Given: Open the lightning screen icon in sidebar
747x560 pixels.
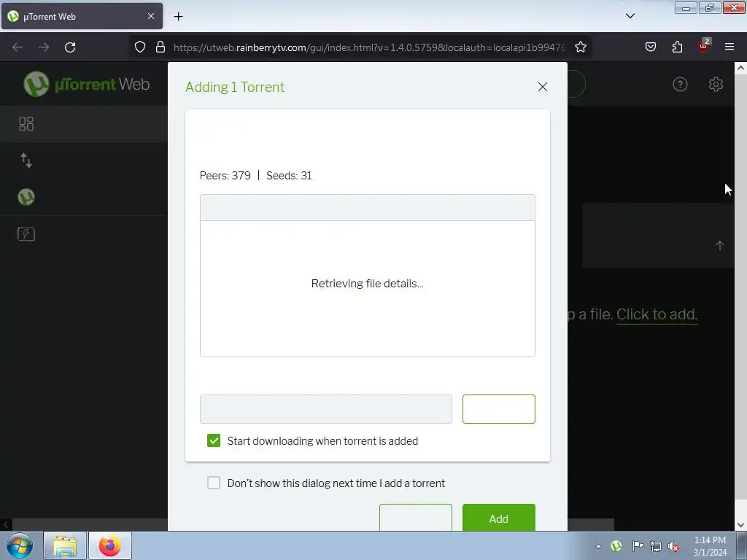Looking at the screenshot, I should pyautogui.click(x=26, y=234).
